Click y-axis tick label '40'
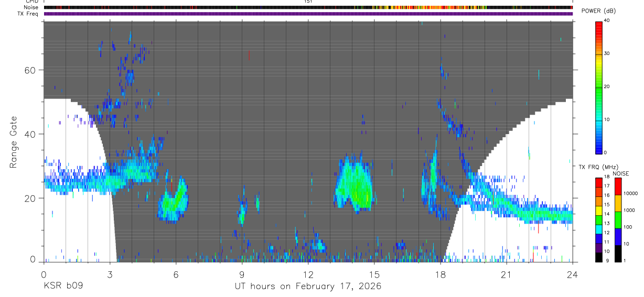644x297 pixels. [31, 134]
